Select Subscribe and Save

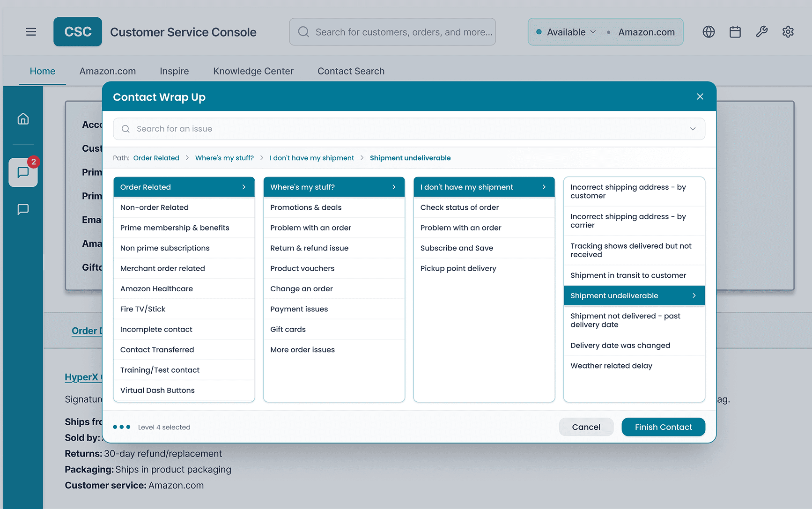coord(484,248)
